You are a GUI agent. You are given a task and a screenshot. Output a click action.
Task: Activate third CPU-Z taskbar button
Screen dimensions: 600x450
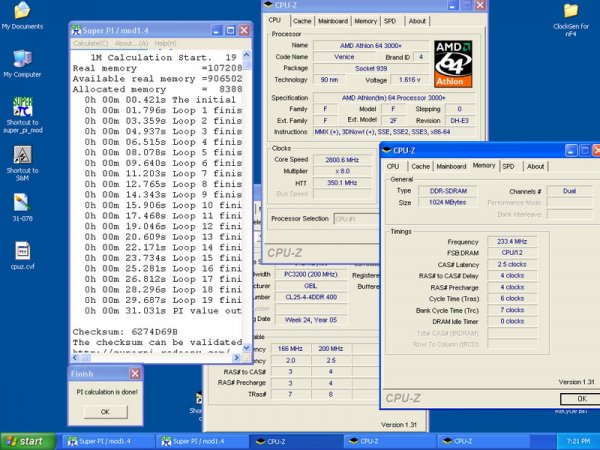[x=482, y=441]
